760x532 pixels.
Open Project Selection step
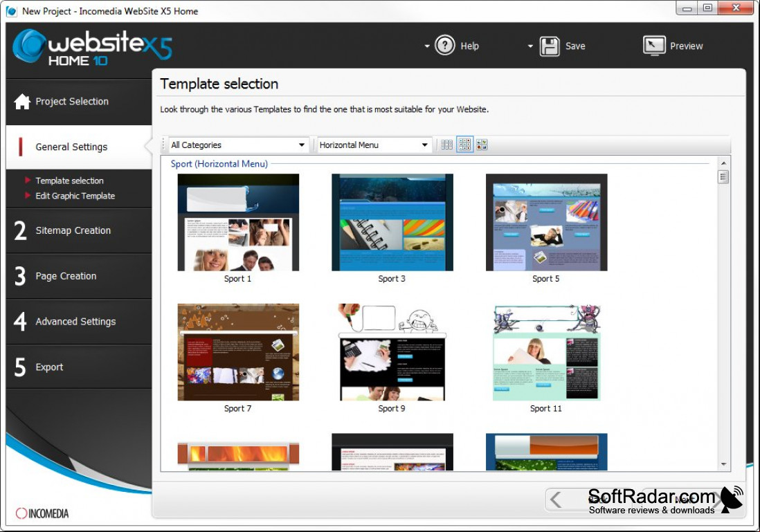click(79, 102)
